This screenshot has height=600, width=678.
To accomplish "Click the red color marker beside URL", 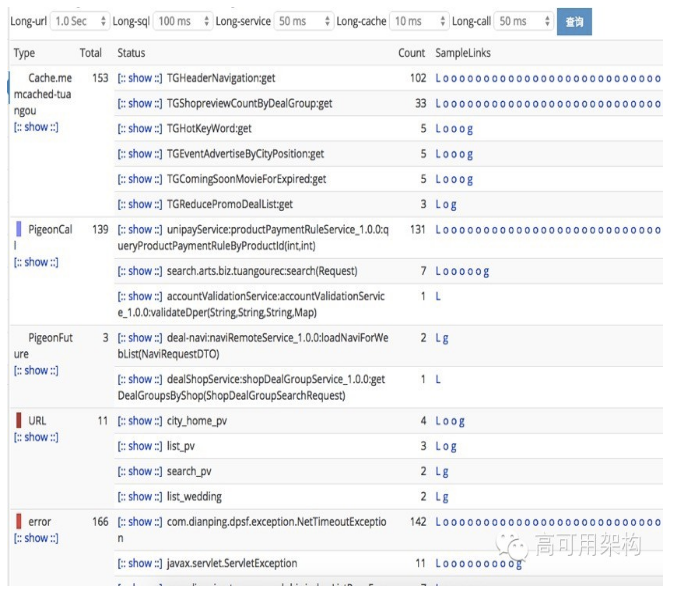I will point(19,420).
